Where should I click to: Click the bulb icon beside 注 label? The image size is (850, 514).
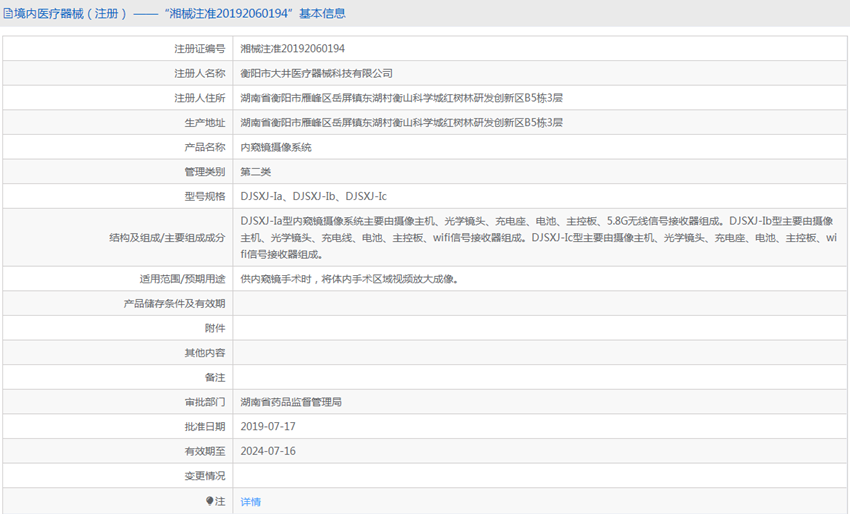(210, 501)
